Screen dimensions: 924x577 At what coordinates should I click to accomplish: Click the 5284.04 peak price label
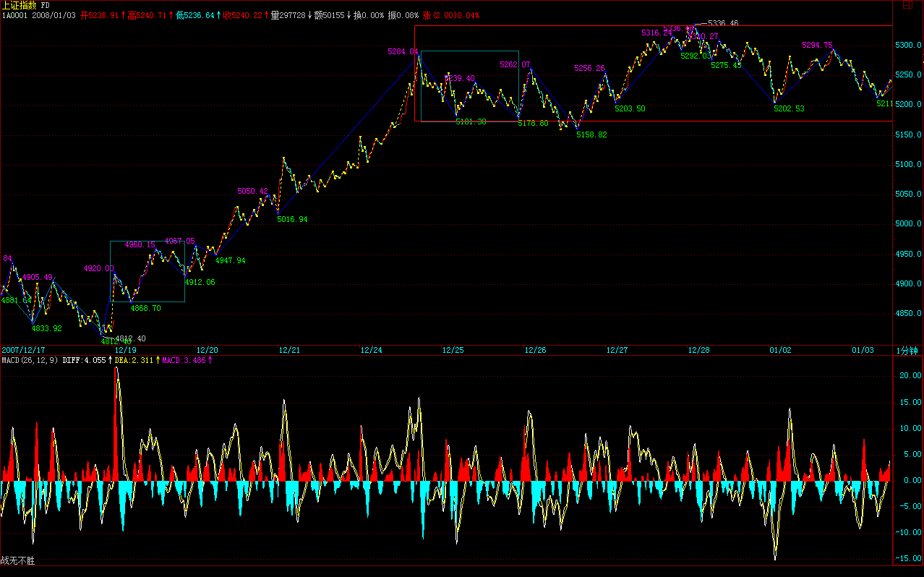(403, 51)
